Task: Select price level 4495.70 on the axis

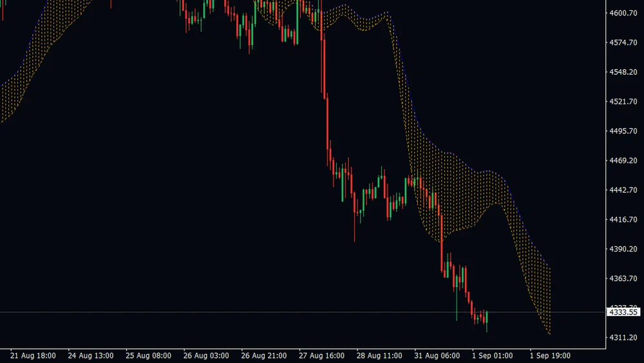Action: coord(623,131)
